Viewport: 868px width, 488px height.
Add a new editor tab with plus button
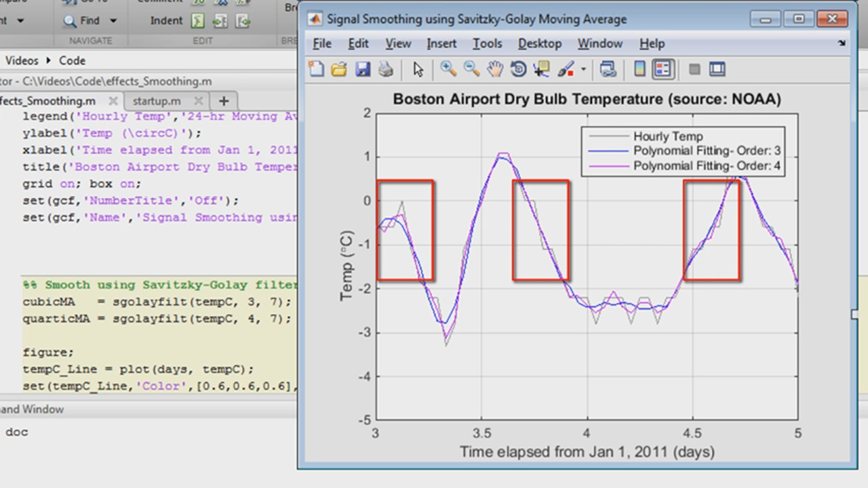tap(223, 101)
